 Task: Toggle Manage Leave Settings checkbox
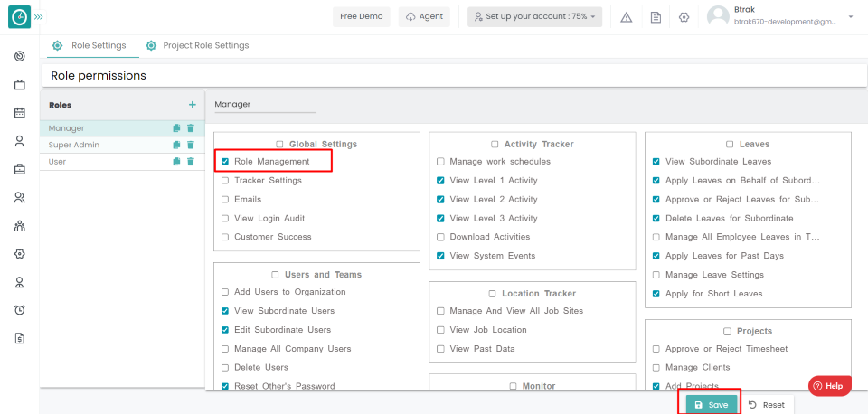click(x=656, y=275)
